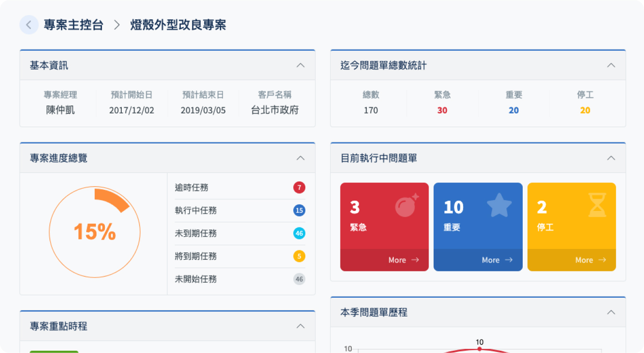This screenshot has height=353, width=644.
Task: Click the star icon on blue 重要 card
Action: point(499,205)
